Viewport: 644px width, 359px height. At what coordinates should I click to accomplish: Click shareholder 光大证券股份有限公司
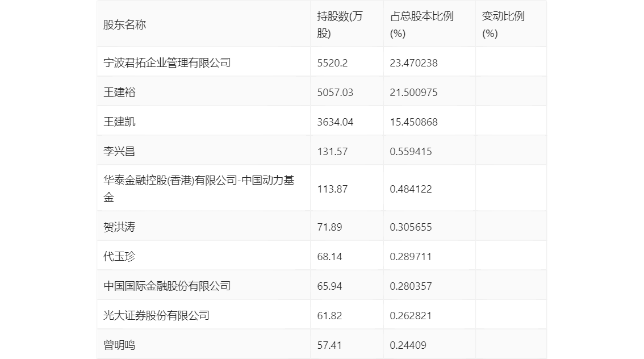(156, 315)
